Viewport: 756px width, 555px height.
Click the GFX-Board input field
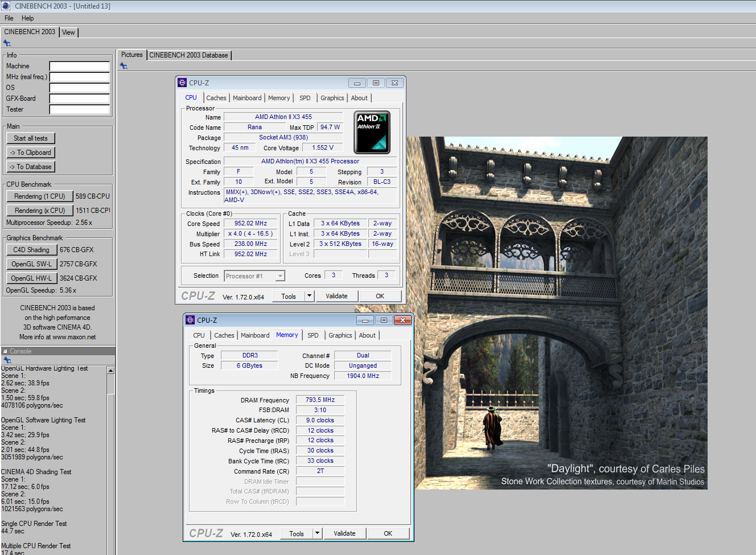click(79, 98)
